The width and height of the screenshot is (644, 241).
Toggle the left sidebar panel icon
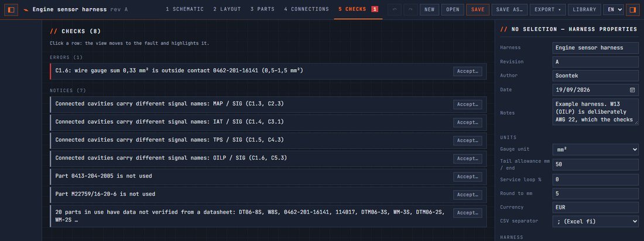click(11, 9)
